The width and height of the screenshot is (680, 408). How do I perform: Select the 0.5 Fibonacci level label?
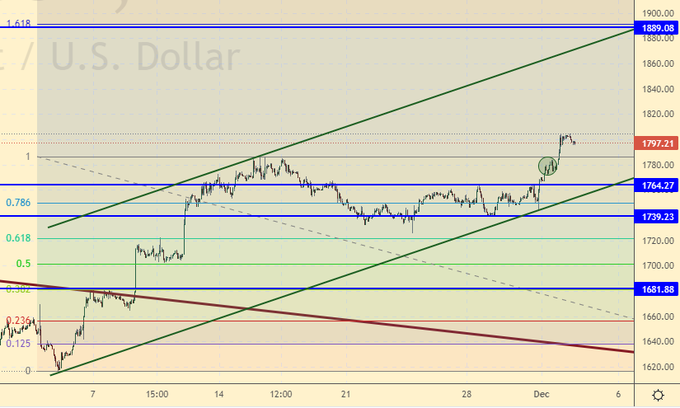(22, 264)
